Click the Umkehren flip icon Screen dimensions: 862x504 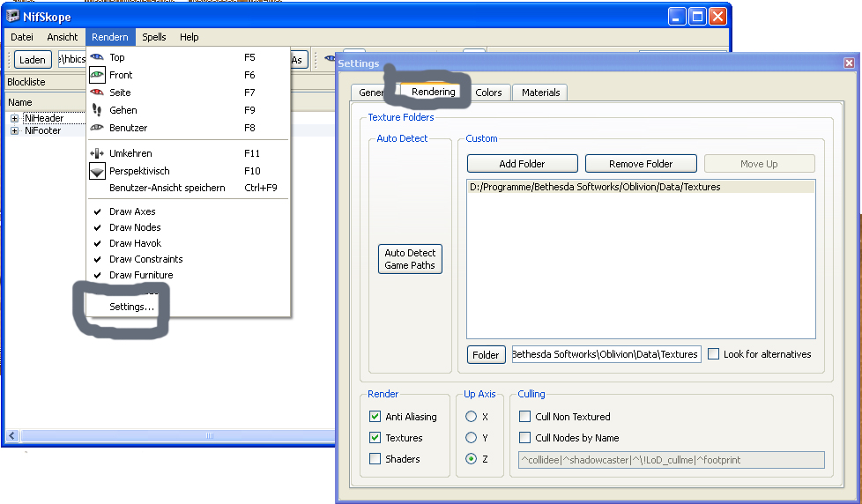point(97,153)
